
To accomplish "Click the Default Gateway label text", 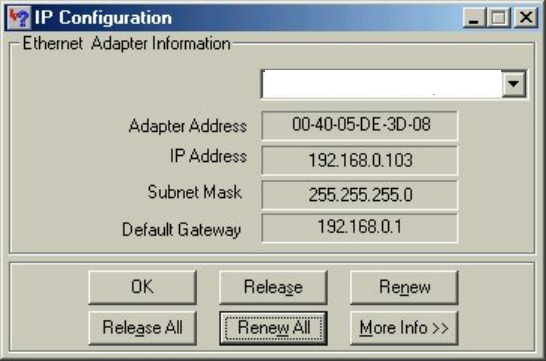I will 181,230.
